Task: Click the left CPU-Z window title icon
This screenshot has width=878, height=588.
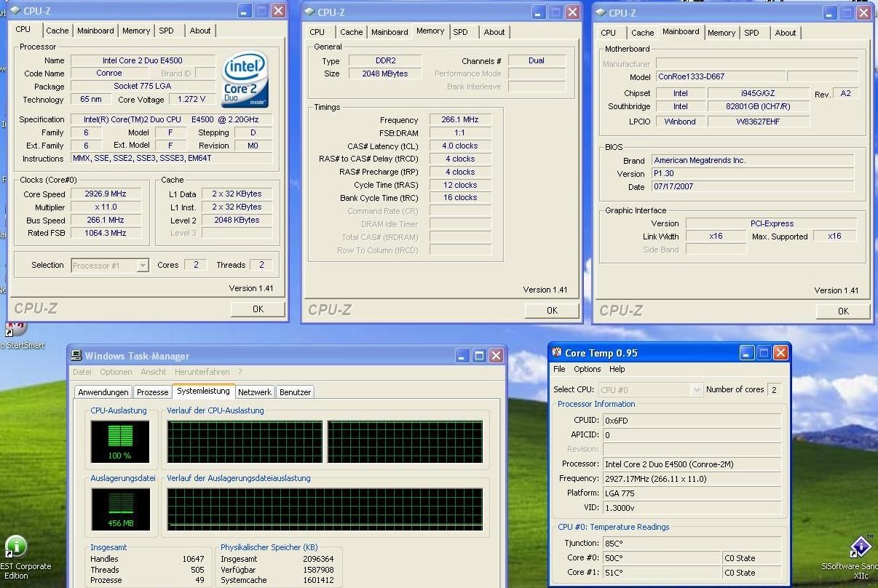Action: (17, 12)
